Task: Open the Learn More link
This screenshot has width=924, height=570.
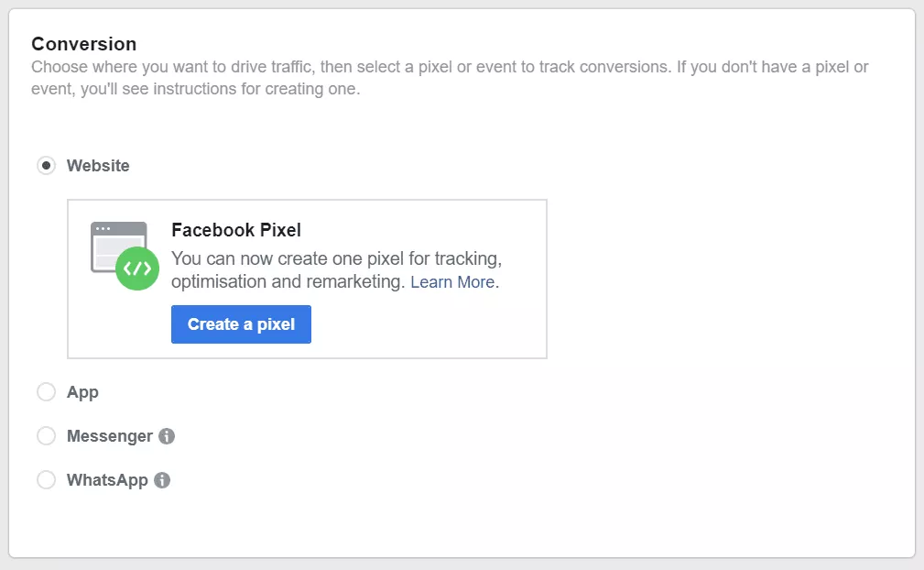Action: click(453, 282)
